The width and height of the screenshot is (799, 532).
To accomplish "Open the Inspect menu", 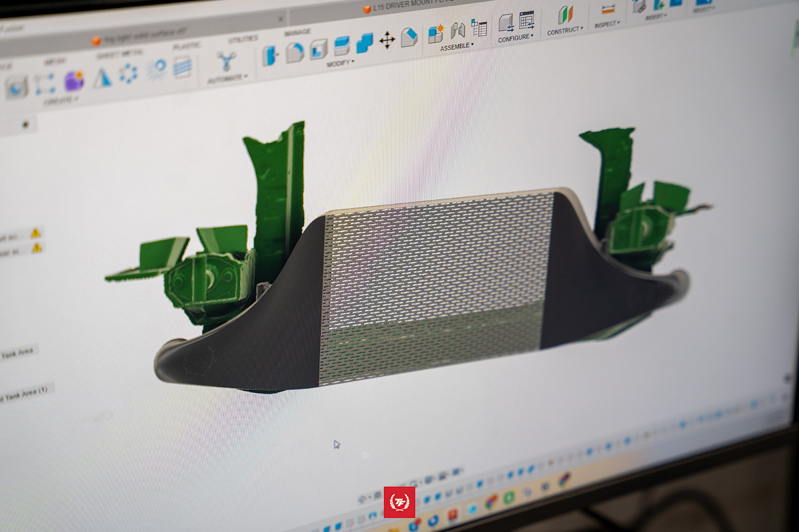I will tap(606, 24).
